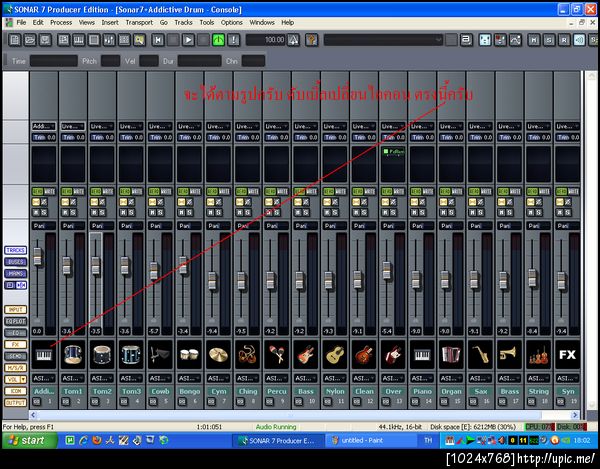Click the Open file toolbar icon

pyautogui.click(x=30, y=39)
